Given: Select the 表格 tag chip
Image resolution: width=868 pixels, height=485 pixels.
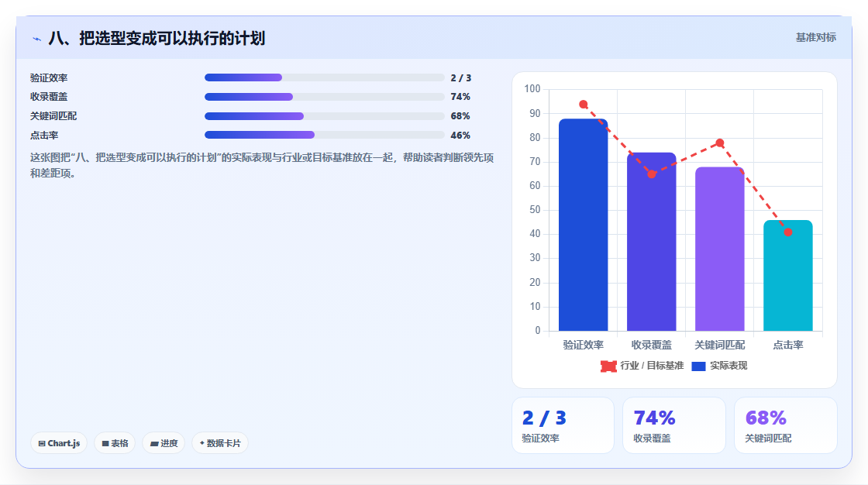Looking at the screenshot, I should pos(115,443).
